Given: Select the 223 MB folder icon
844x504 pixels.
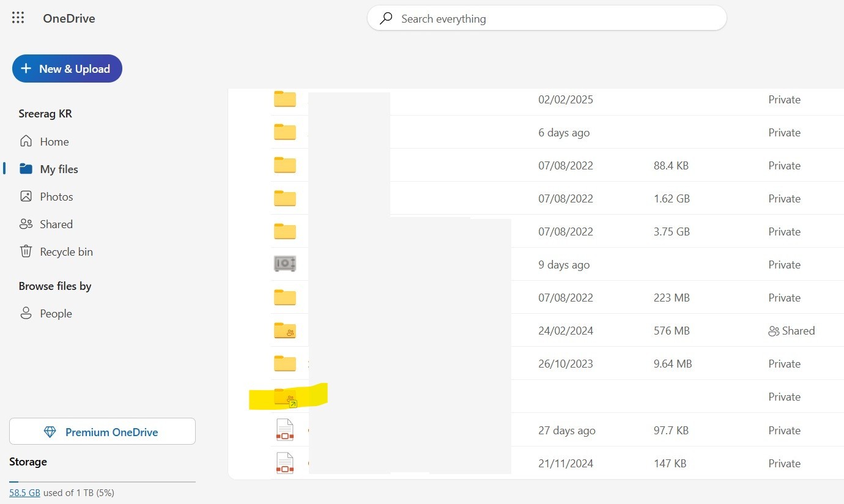Looking at the screenshot, I should [x=285, y=297].
